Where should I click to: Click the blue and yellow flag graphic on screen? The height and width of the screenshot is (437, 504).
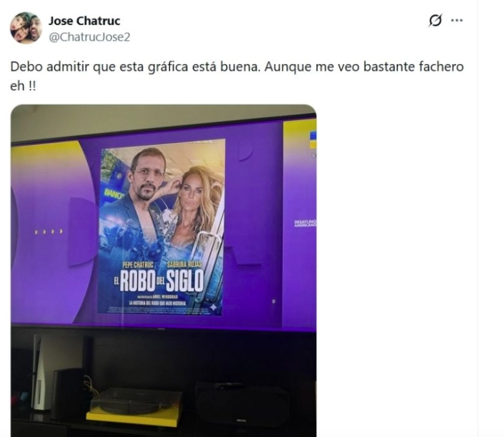[x=313, y=140]
